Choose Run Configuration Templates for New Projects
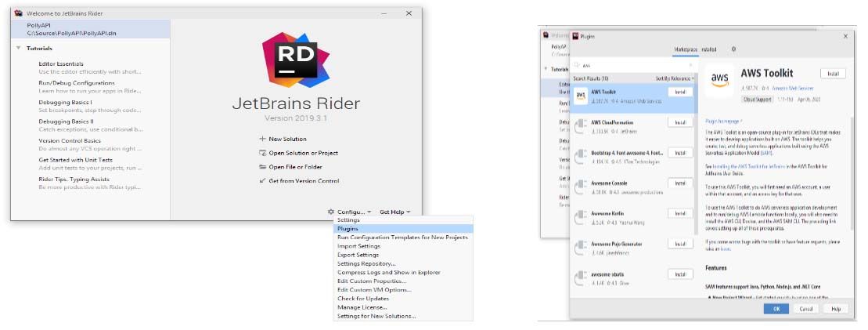 pyautogui.click(x=403, y=238)
